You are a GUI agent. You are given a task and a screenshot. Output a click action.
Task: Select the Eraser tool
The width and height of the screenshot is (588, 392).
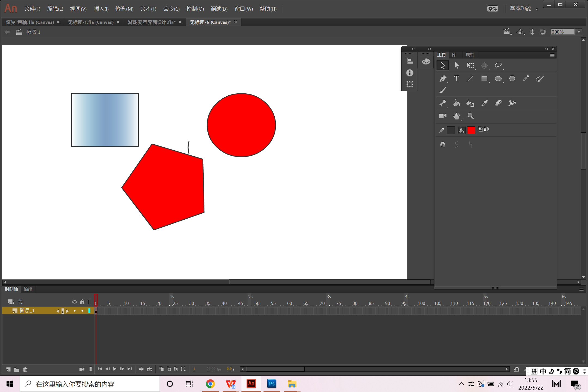pyautogui.click(x=498, y=103)
